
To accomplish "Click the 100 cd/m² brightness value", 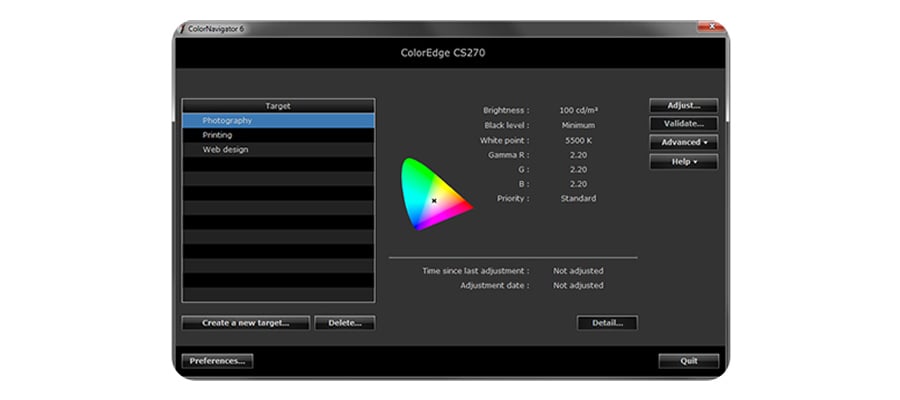I will tap(579, 110).
